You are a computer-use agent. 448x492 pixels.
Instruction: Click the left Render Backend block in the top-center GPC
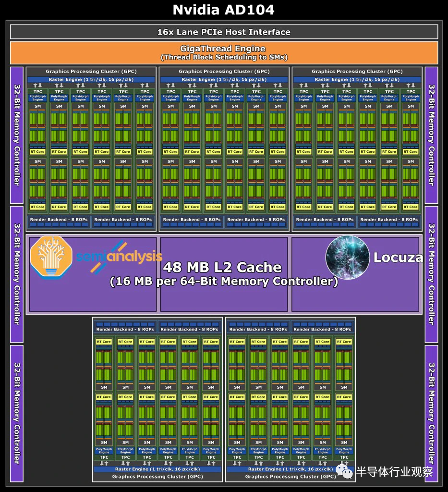tap(192, 221)
